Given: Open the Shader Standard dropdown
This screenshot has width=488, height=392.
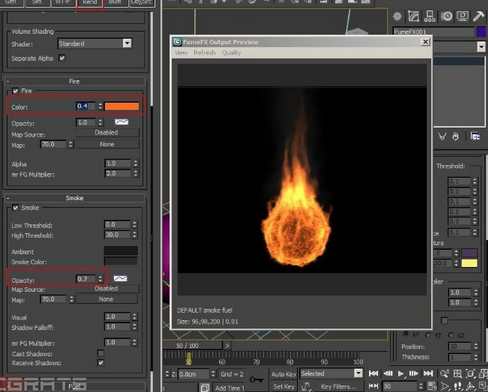Looking at the screenshot, I should point(95,43).
